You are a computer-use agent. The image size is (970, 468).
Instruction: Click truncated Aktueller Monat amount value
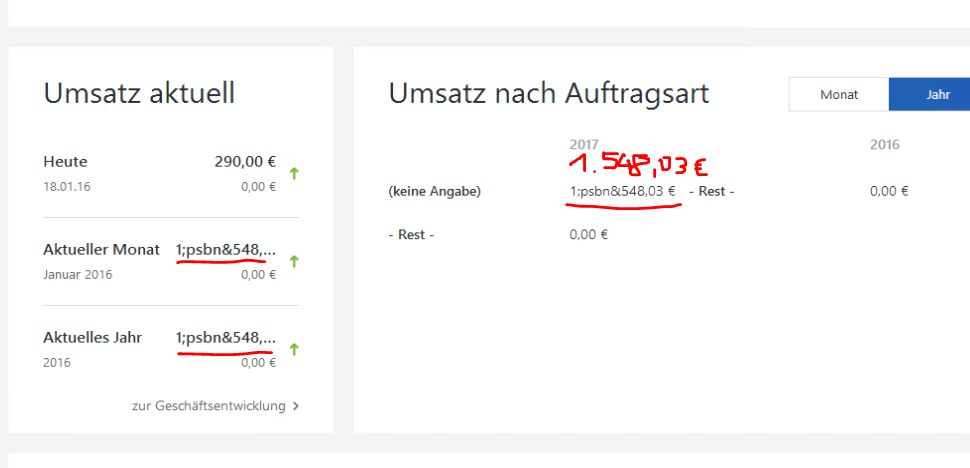click(226, 250)
